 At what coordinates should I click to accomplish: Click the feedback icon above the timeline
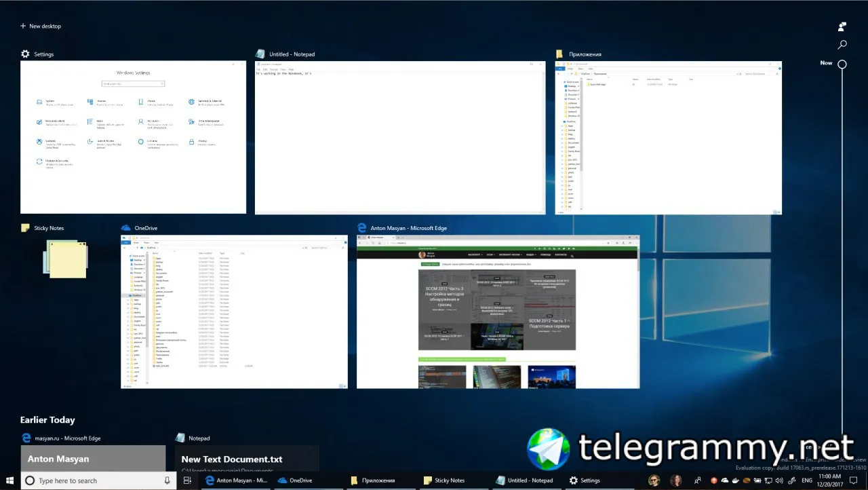tap(842, 26)
